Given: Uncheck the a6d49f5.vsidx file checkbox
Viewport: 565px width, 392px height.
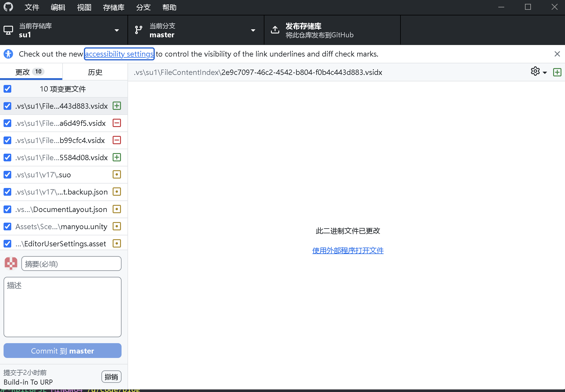Looking at the screenshot, I should (7, 123).
